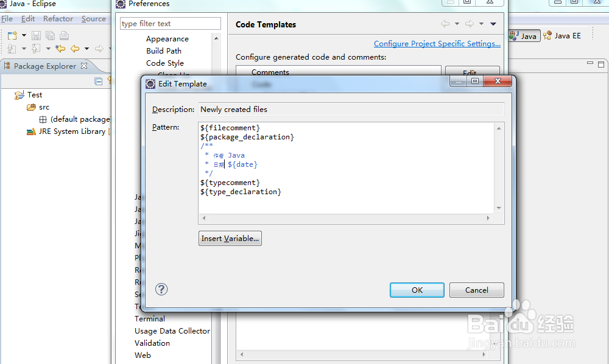Screen dimensions: 609x364
Task: Switch to the Java perspective
Action: click(x=524, y=36)
